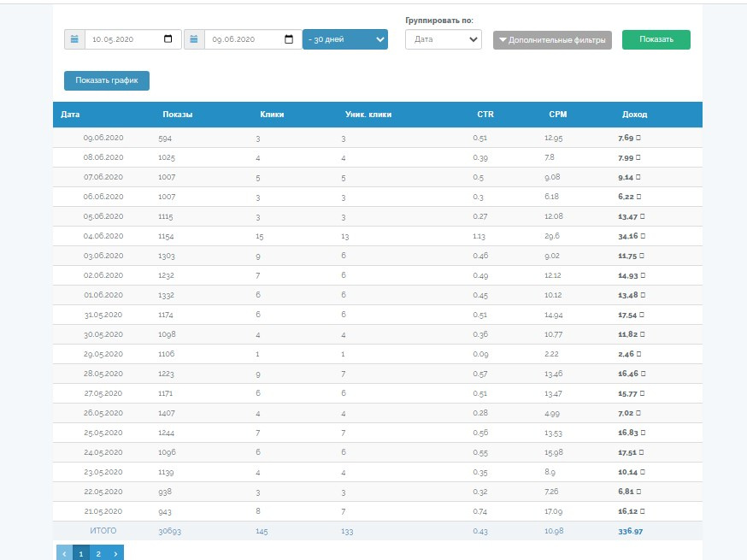Select the table row dated 04.06.2020

[x=377, y=236]
